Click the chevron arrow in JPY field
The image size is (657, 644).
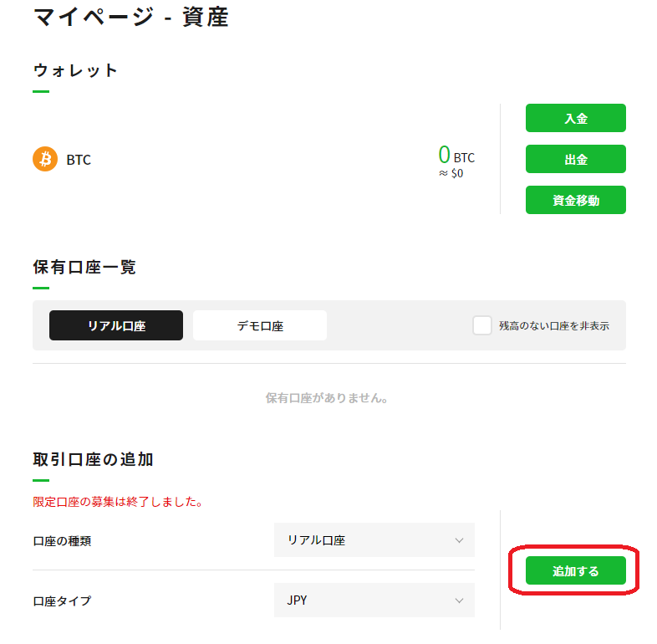[459, 601]
